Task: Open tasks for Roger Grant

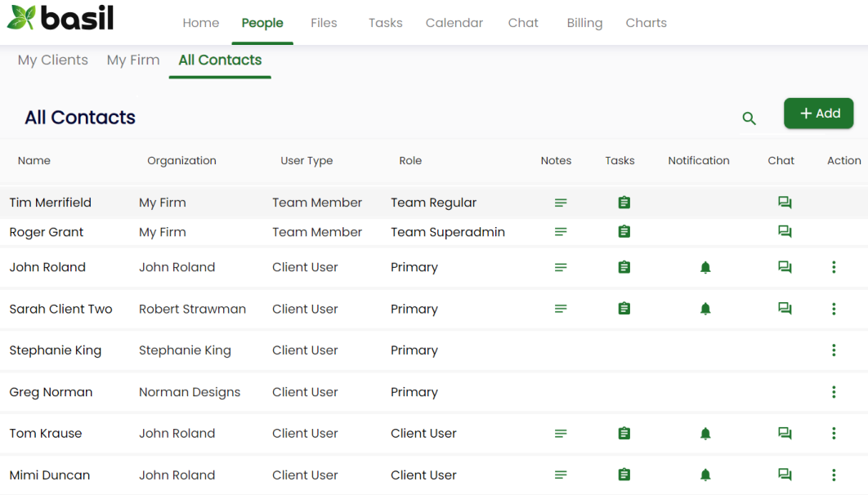Action: pos(624,232)
